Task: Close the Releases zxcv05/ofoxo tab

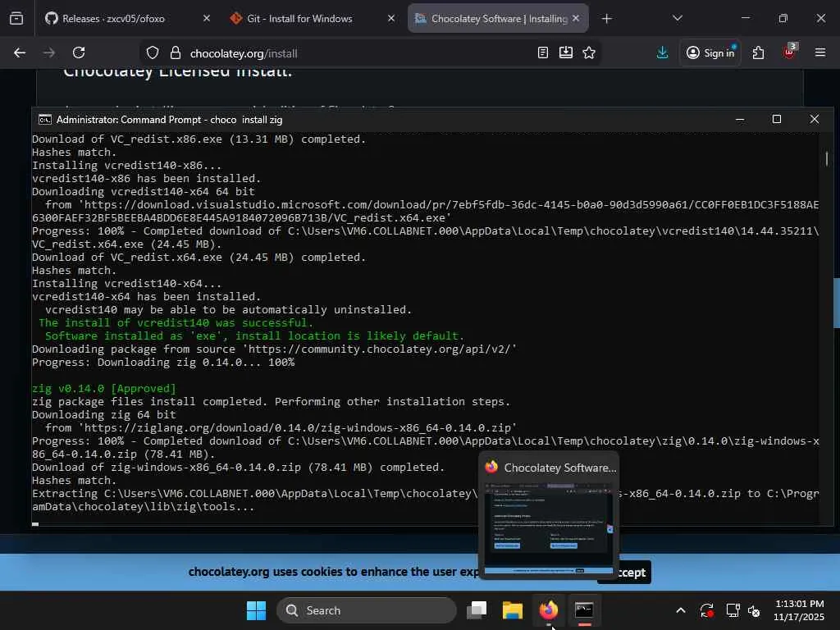Action: tap(207, 18)
